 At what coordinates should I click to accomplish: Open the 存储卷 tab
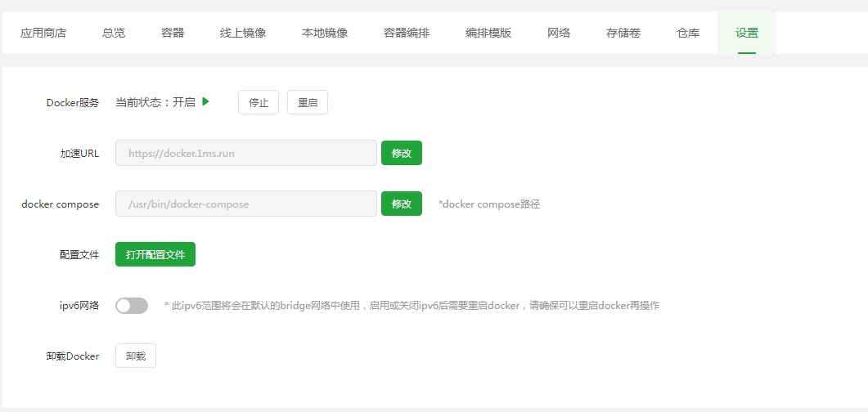tap(623, 34)
